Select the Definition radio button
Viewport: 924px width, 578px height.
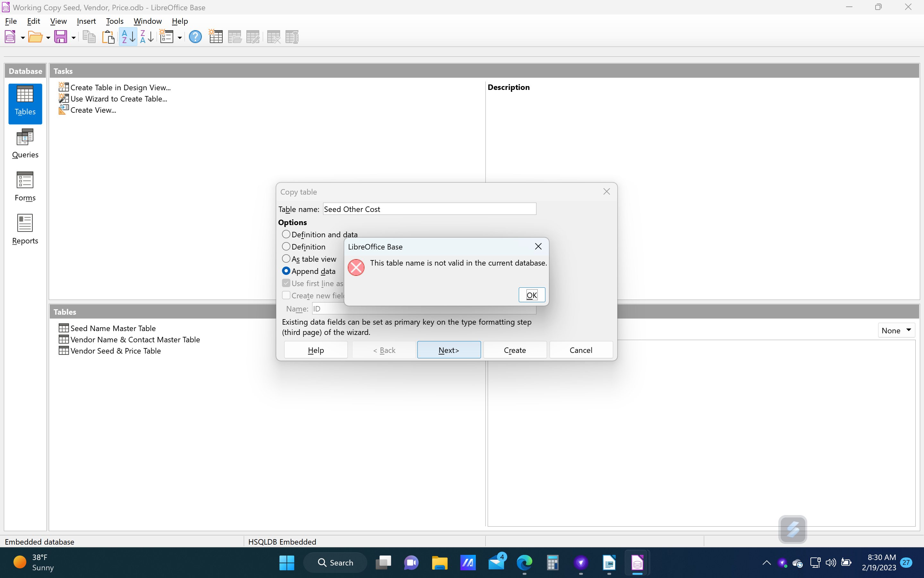point(286,246)
